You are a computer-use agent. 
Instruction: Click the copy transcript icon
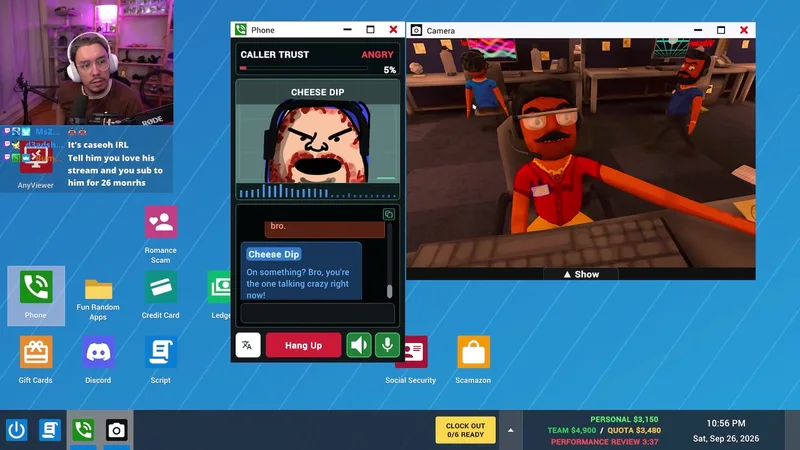coord(389,214)
